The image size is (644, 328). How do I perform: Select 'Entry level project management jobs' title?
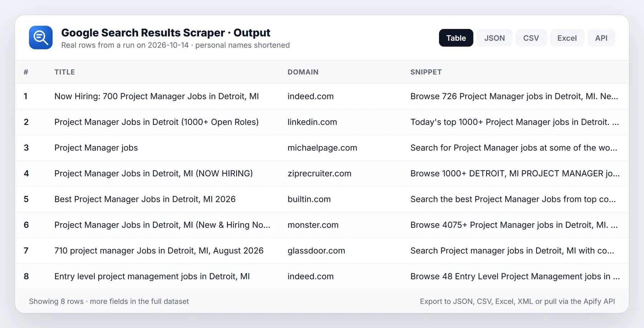[152, 276]
